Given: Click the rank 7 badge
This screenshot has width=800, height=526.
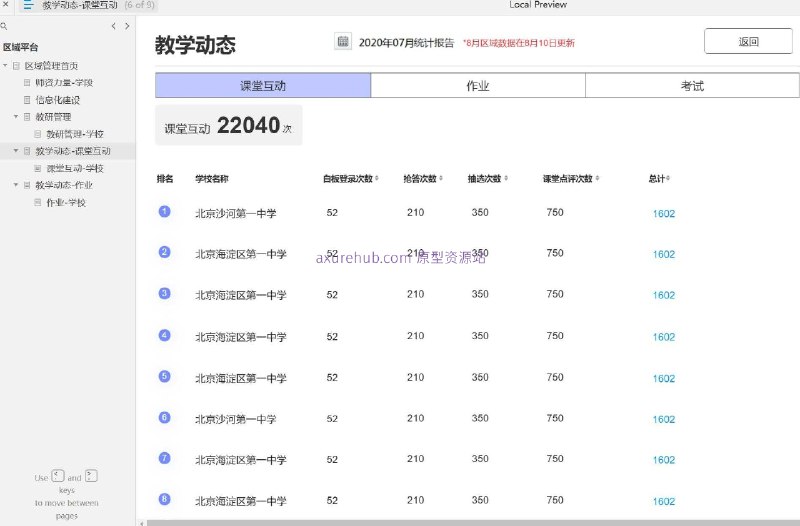Looking at the screenshot, I should (164, 458).
